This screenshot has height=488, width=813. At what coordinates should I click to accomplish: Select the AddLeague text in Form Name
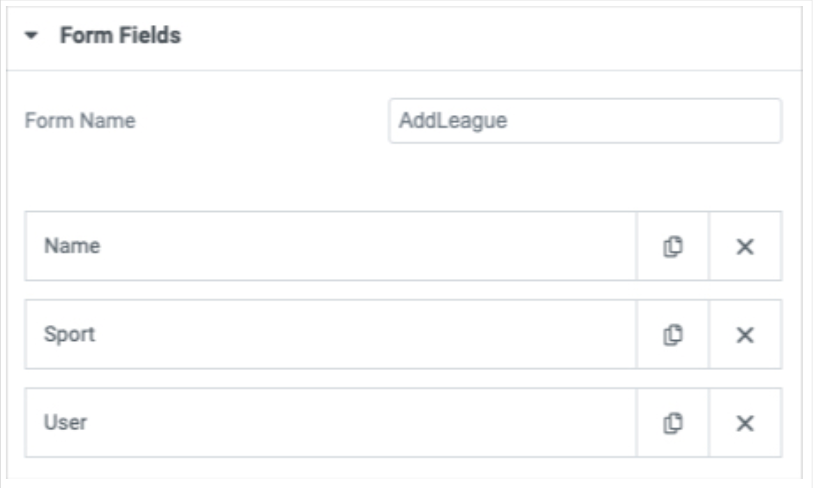tap(453, 121)
